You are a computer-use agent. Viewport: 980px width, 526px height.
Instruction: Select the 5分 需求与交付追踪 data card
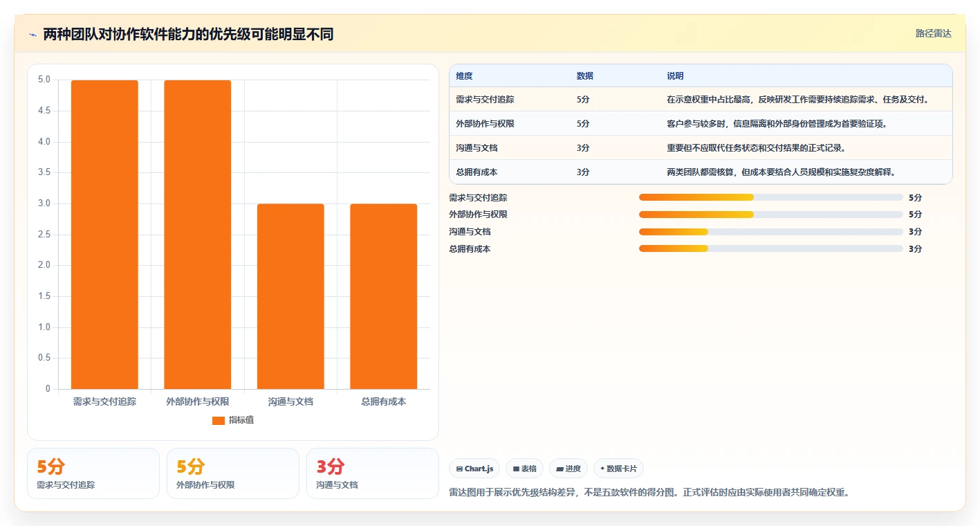(93, 473)
